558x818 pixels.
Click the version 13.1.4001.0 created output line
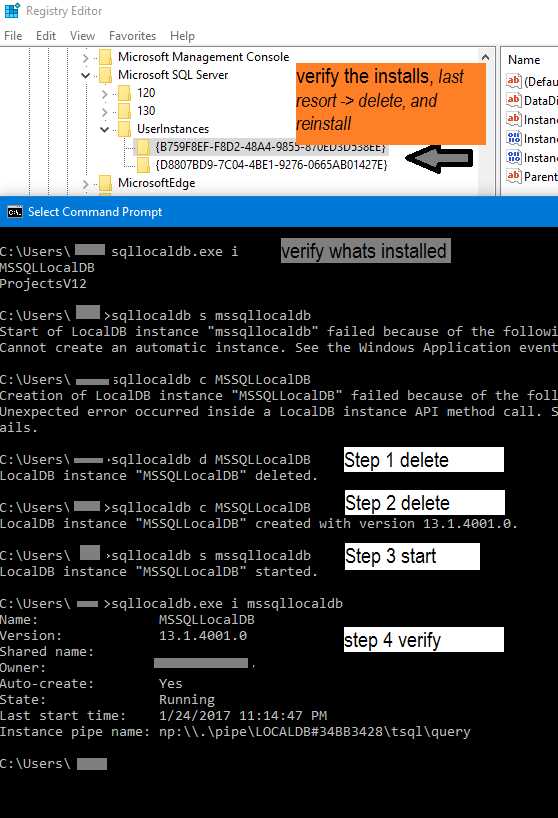pyautogui.click(x=259, y=524)
